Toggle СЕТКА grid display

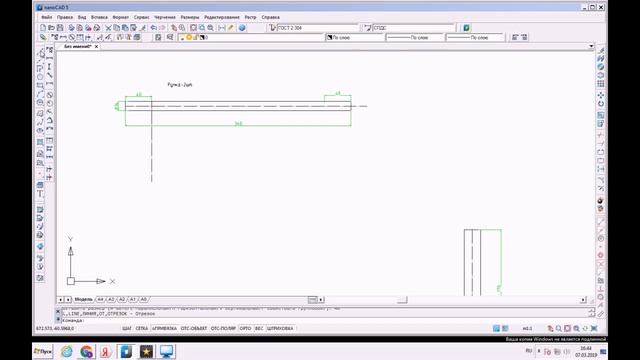[142, 328]
